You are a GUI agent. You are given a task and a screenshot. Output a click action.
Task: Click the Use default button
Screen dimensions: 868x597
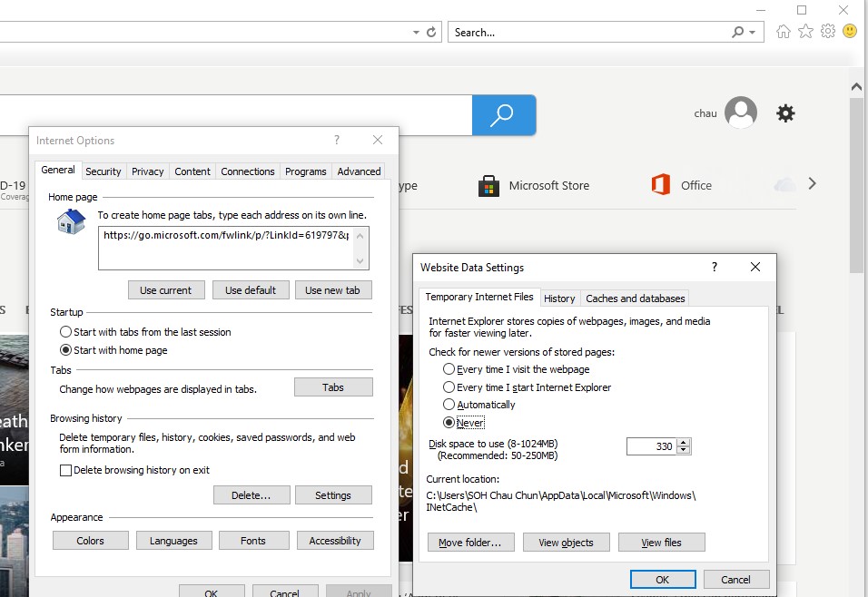coord(251,290)
